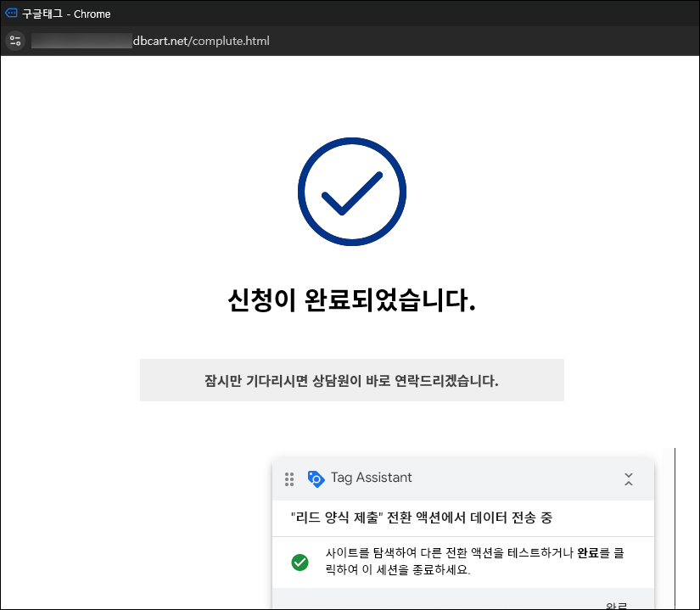Grab the Tag Assistant six-dot drag handle
Screen dimensions: 700x610
pyautogui.click(x=289, y=478)
